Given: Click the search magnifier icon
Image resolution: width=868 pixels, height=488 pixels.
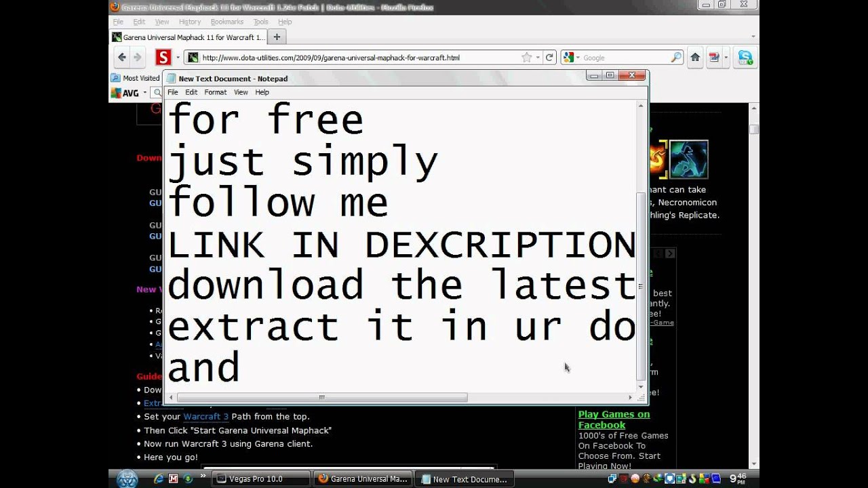Looking at the screenshot, I should (676, 58).
